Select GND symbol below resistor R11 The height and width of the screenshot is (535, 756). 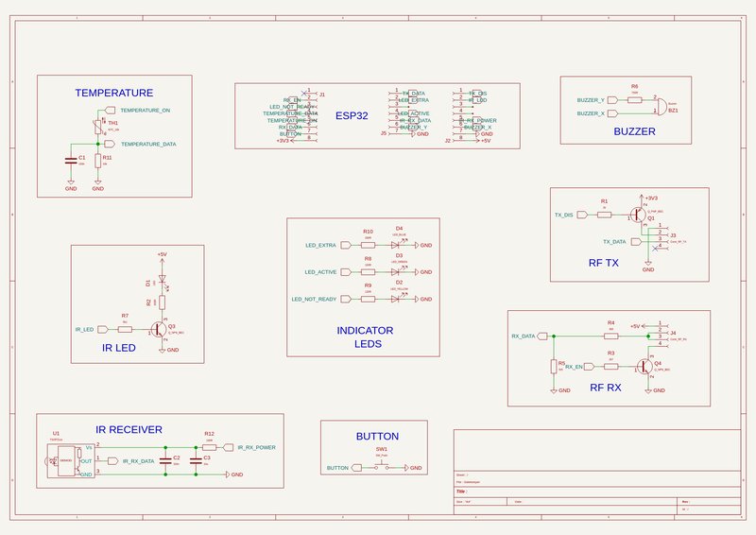pyautogui.click(x=98, y=185)
